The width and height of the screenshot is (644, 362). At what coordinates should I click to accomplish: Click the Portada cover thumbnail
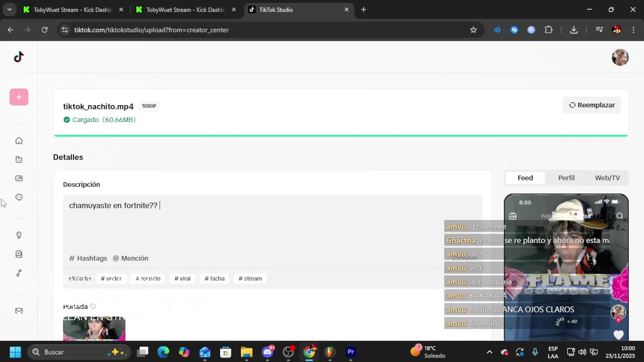[94, 328]
